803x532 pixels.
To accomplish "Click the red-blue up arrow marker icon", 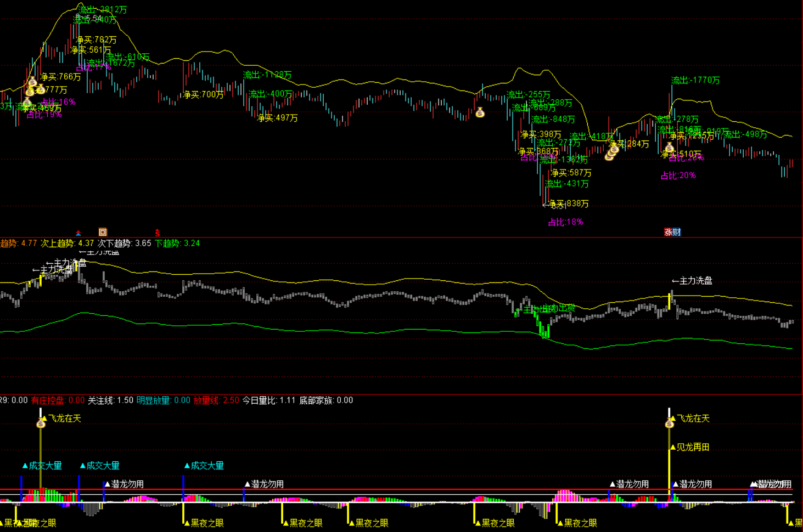I will [78, 233].
